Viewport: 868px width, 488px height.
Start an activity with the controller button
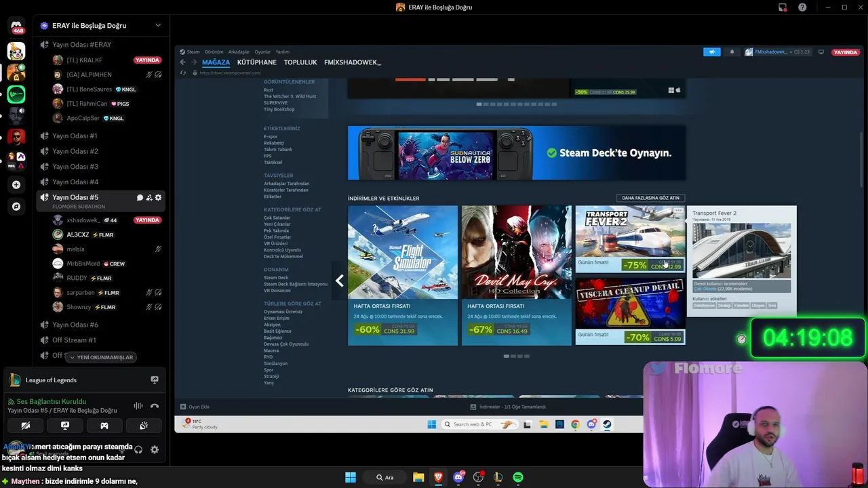pos(104,426)
